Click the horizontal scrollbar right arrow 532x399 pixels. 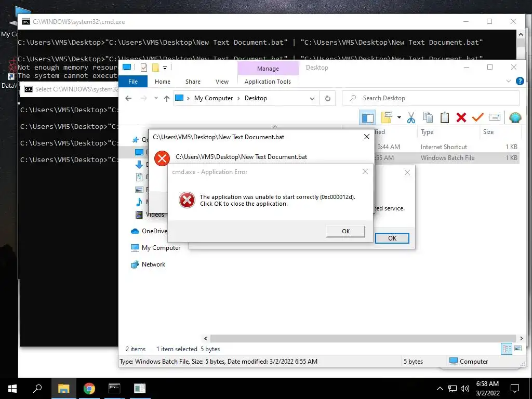click(521, 338)
